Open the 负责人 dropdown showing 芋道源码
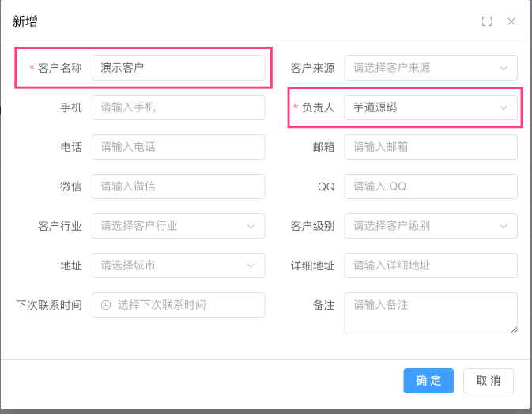Screen dimensions: 532x414 pos(431,107)
